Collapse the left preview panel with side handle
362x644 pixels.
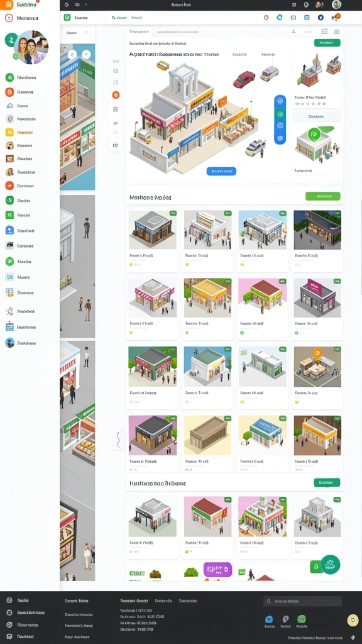119,440
